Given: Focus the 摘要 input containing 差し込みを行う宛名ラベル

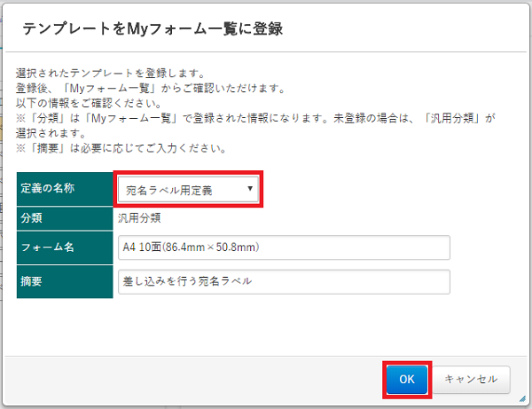Looking at the screenshot, I should tap(284, 282).
